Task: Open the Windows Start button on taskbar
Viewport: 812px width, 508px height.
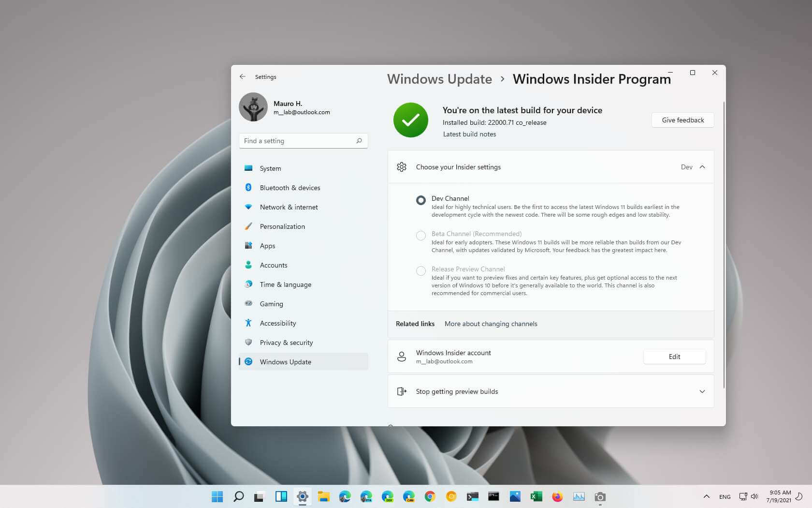Action: 217,496
